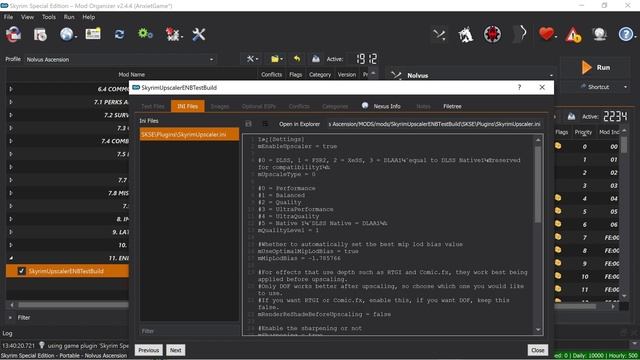Click the Previous button
Viewport: 640px width, 360px height.
click(148, 350)
